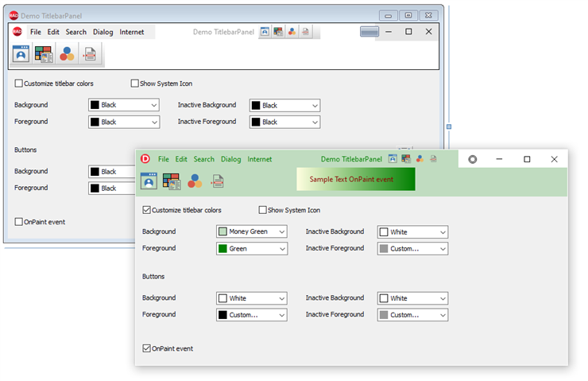Click the circle button in front window titlebar
The image size is (588, 381).
(473, 159)
